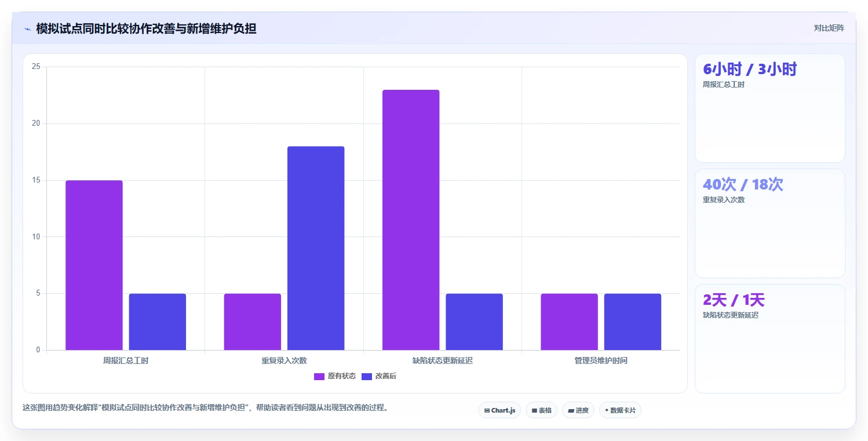Click the lightning icon beside the title
This screenshot has height=441, width=868.
pos(27,28)
